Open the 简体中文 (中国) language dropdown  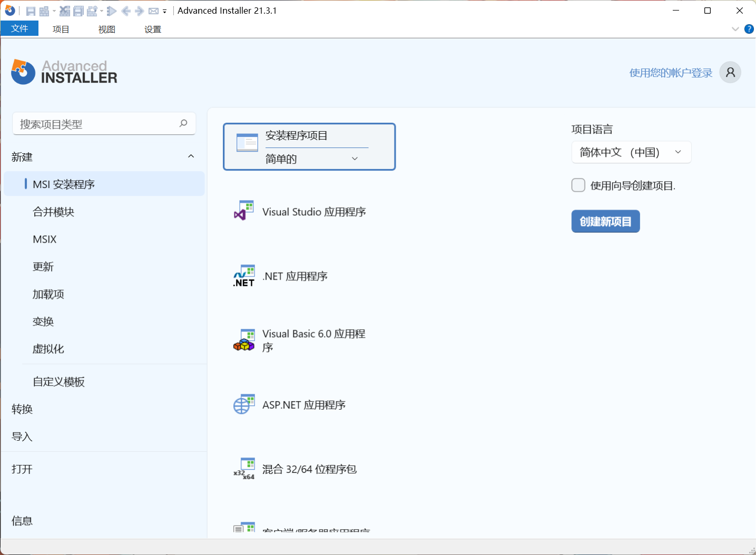point(631,152)
